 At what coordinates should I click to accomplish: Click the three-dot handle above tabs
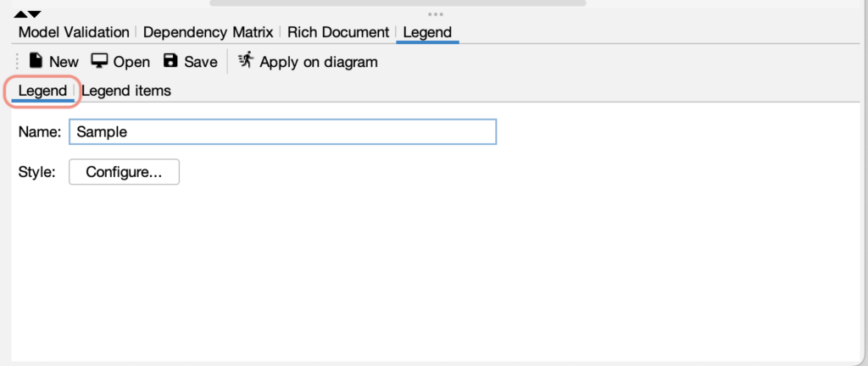coord(436,14)
